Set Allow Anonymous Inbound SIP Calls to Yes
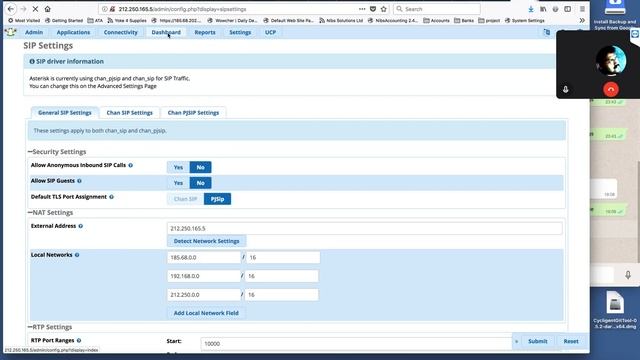Image resolution: width=640 pixels, height=360 pixels. [178, 167]
